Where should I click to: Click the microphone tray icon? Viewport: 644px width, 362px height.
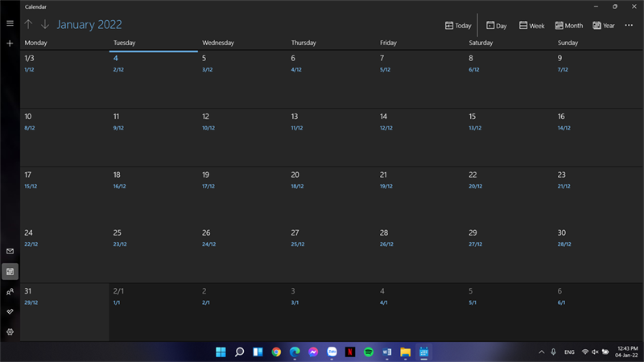[x=553, y=352]
